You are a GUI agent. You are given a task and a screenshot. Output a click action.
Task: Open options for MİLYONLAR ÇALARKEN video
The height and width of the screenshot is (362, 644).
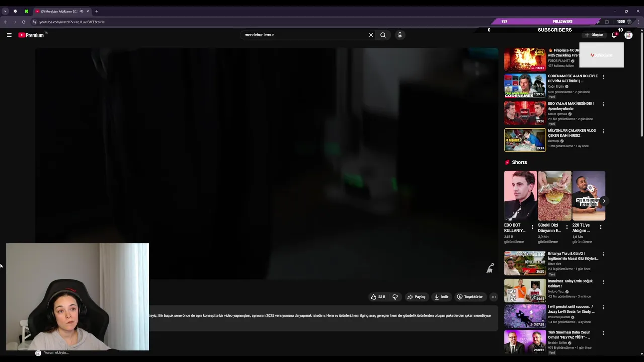603,131
